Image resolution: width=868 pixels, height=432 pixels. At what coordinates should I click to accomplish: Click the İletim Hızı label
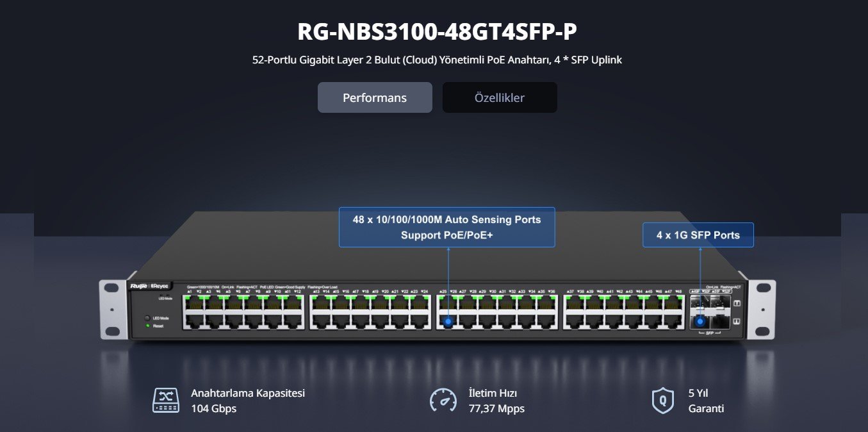tap(493, 393)
